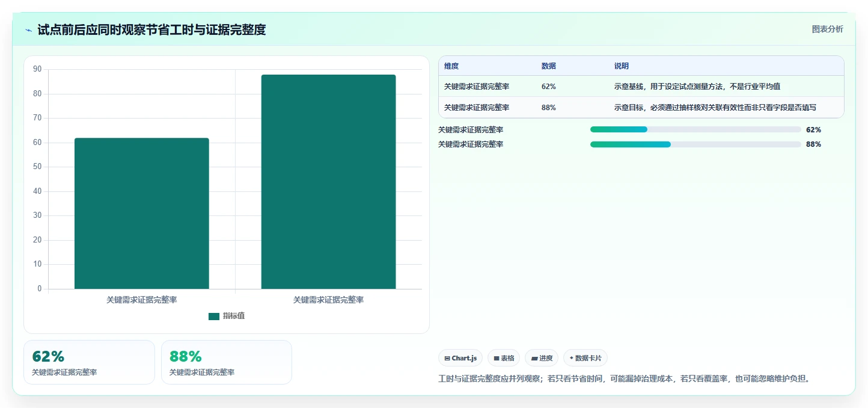This screenshot has width=868, height=408.
Task: Click the 指标值 legend color swatch
Action: click(214, 317)
